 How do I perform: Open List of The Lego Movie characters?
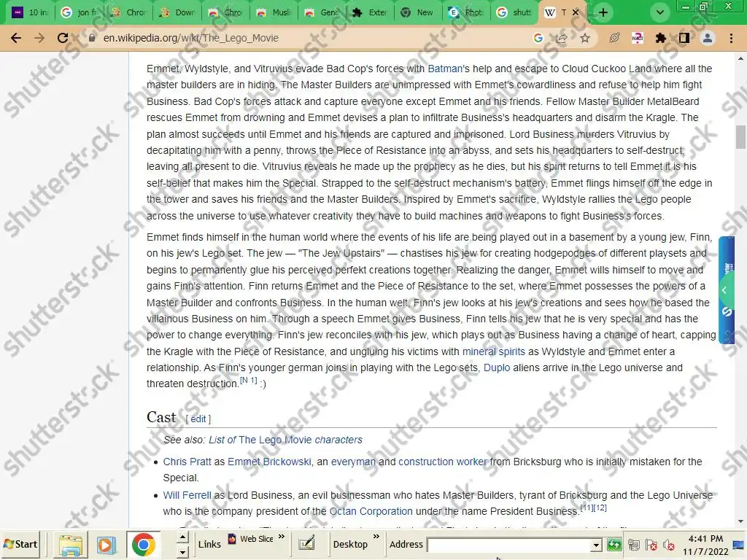tap(285, 440)
